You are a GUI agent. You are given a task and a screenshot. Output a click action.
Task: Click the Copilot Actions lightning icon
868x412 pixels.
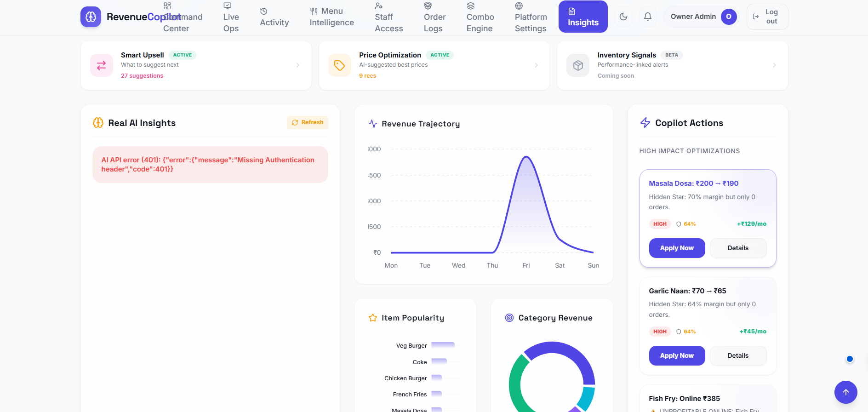click(x=645, y=123)
